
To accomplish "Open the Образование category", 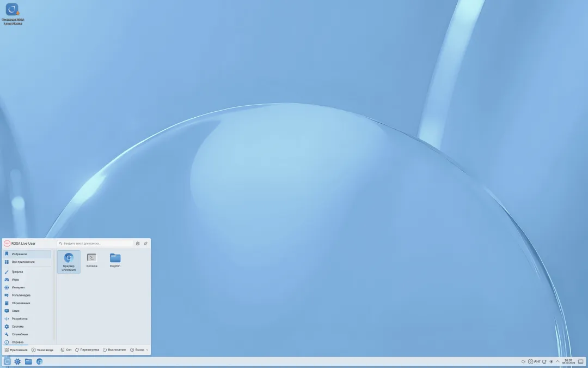I will 27,303.
